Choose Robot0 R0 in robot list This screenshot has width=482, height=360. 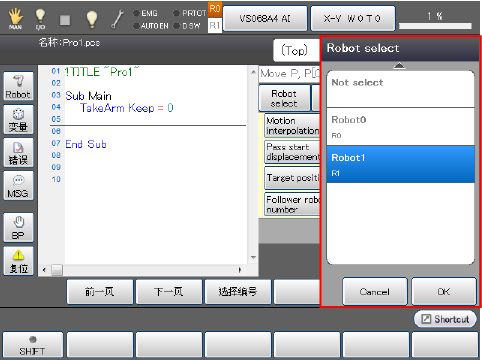400,127
